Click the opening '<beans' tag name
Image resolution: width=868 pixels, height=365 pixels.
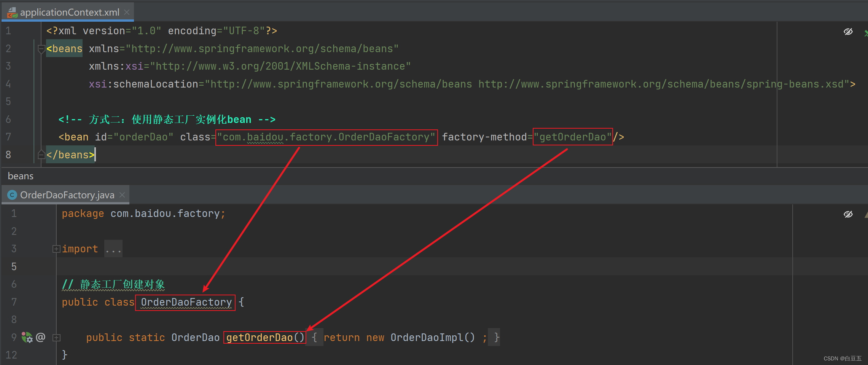(x=64, y=49)
